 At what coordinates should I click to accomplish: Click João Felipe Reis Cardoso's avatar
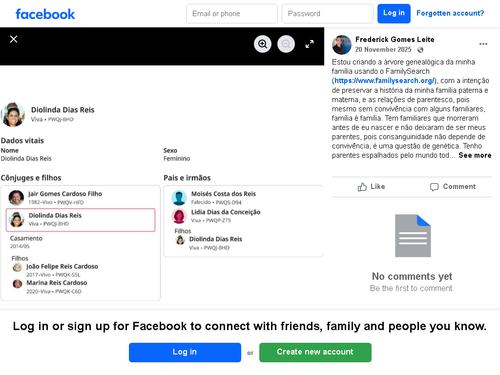click(x=17, y=267)
